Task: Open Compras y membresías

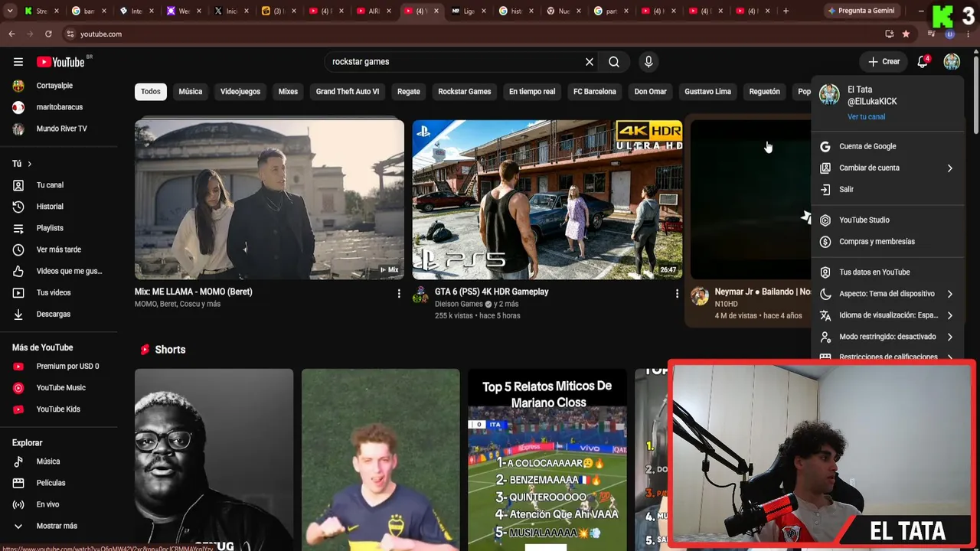Action: [888, 241]
